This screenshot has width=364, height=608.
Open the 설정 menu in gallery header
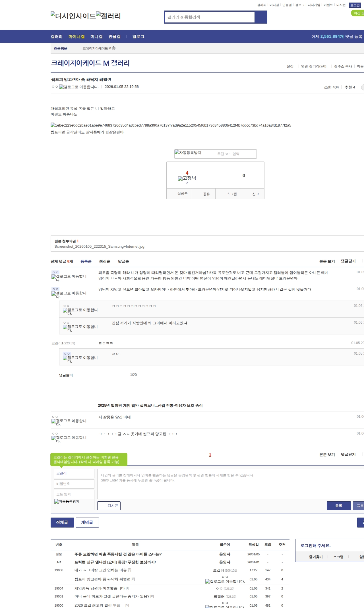290,66
